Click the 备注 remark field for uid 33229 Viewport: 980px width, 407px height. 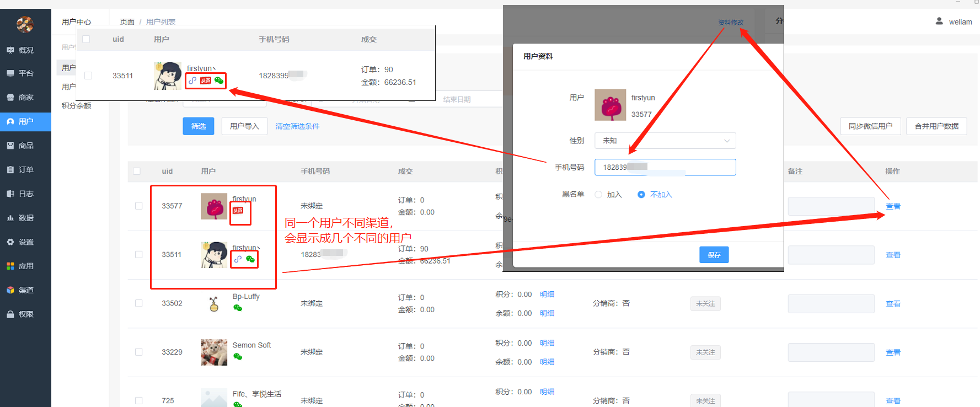[831, 352]
